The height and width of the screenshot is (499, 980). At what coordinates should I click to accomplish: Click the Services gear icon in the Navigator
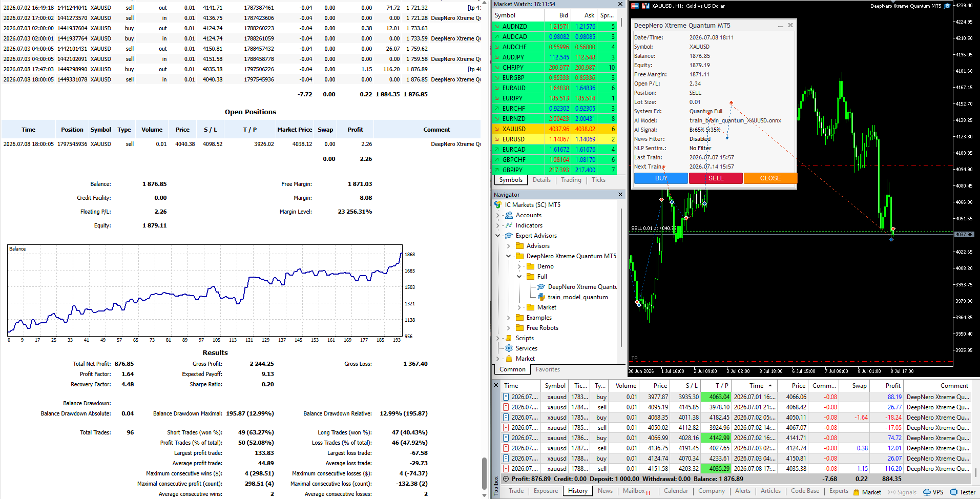click(509, 348)
